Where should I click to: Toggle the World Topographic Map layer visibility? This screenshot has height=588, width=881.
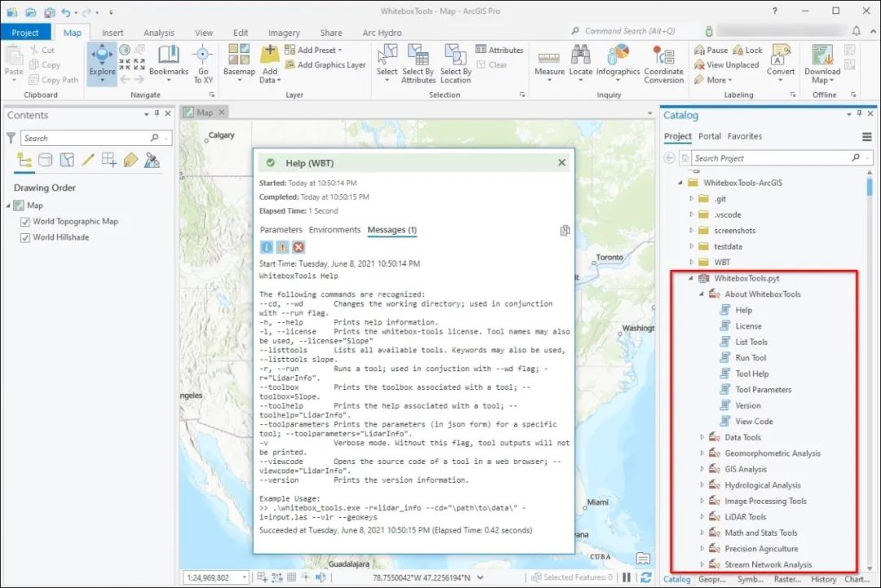click(x=25, y=221)
